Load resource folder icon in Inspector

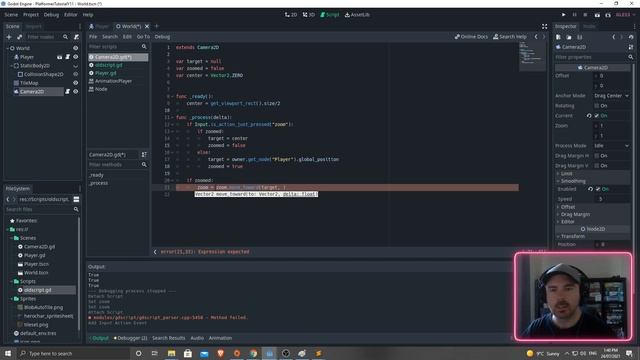click(569, 37)
